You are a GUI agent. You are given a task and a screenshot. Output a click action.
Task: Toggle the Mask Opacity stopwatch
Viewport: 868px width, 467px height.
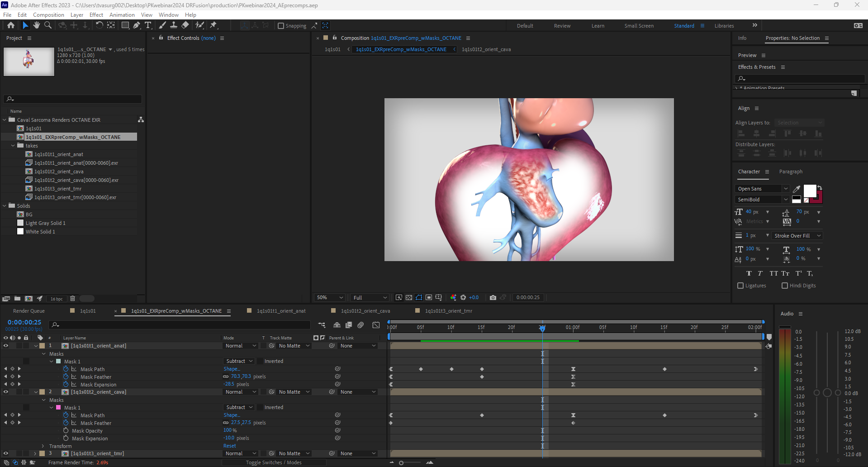66,430
